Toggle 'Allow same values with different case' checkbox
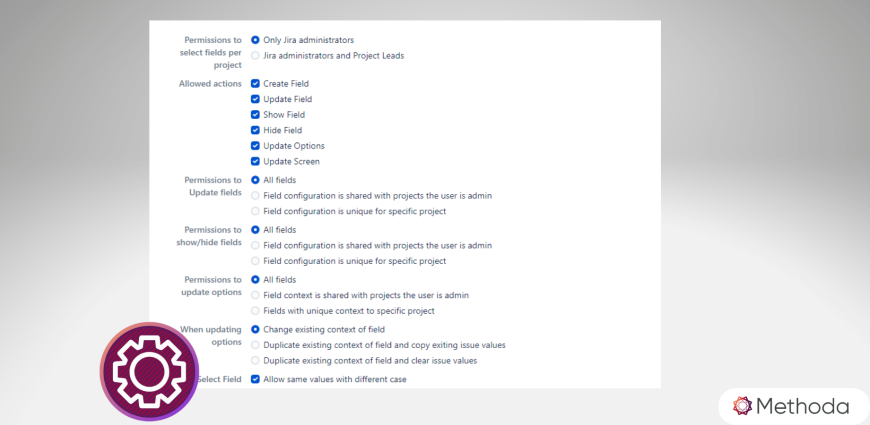This screenshot has height=425, width=870. pyautogui.click(x=256, y=379)
